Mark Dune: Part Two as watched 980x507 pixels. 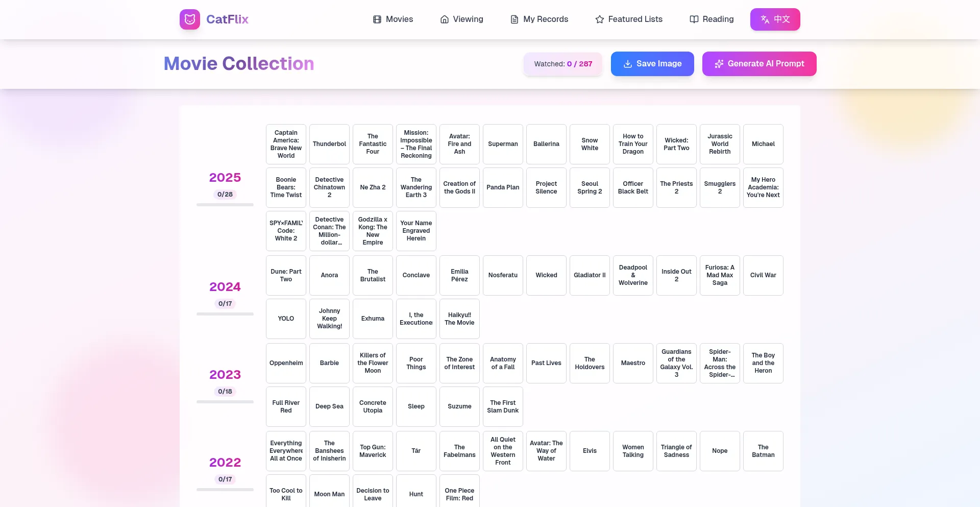click(286, 276)
